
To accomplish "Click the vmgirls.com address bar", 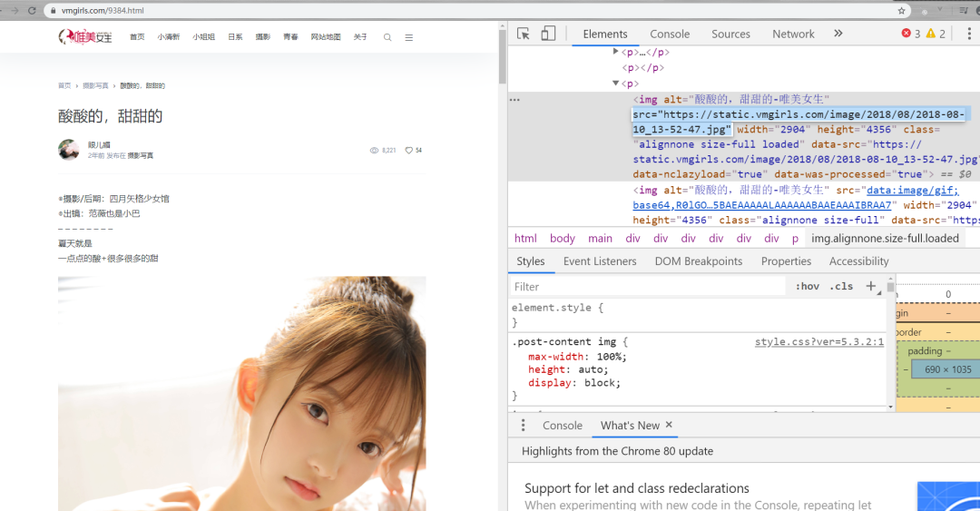I will [x=475, y=11].
